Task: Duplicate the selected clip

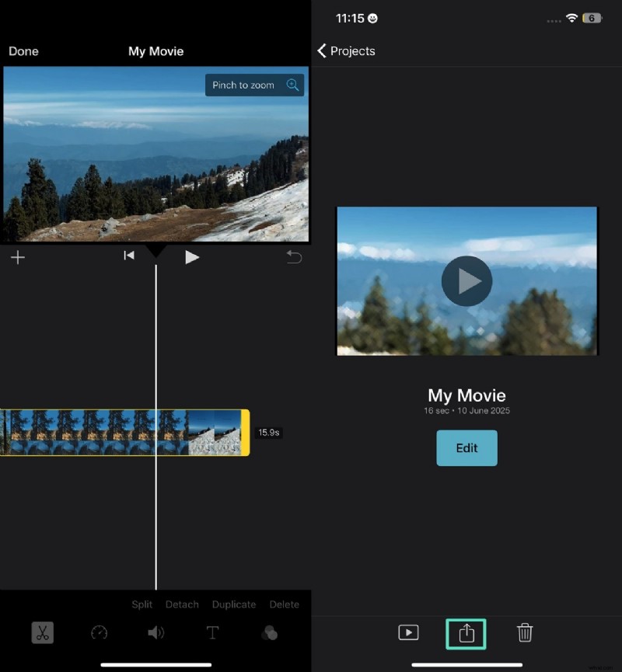Action: [x=233, y=604]
